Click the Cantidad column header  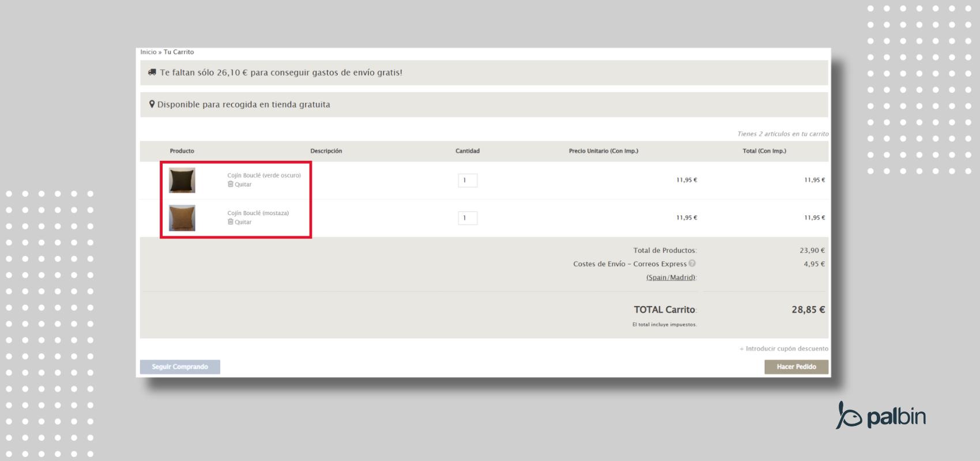(468, 151)
